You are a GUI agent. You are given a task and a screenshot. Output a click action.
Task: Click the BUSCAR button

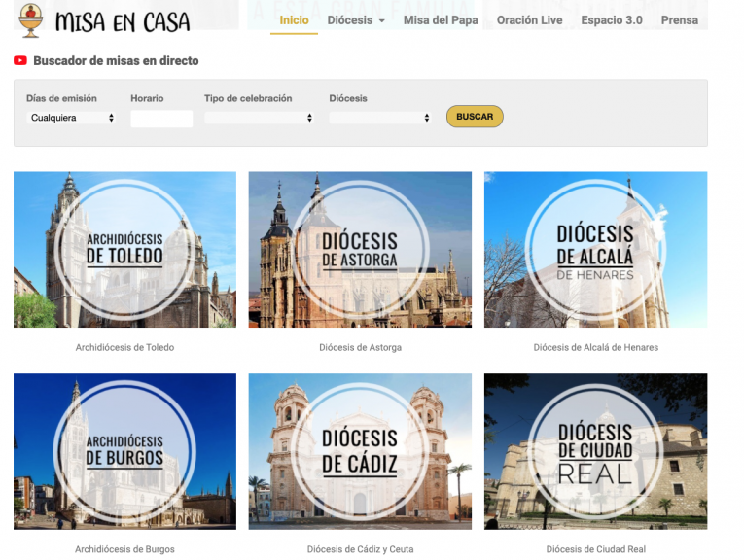[x=475, y=116]
